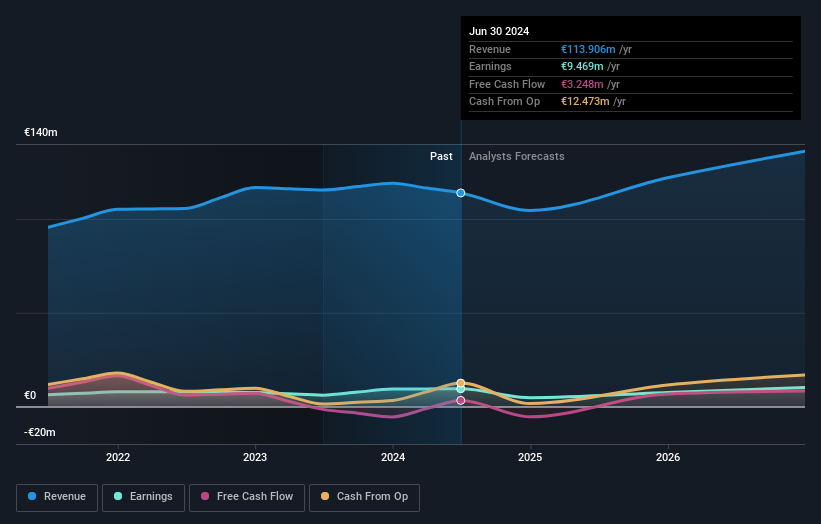Viewport: 821px width, 524px height.
Task: Click the Cash From Op tooltip row label
Action: coord(505,102)
